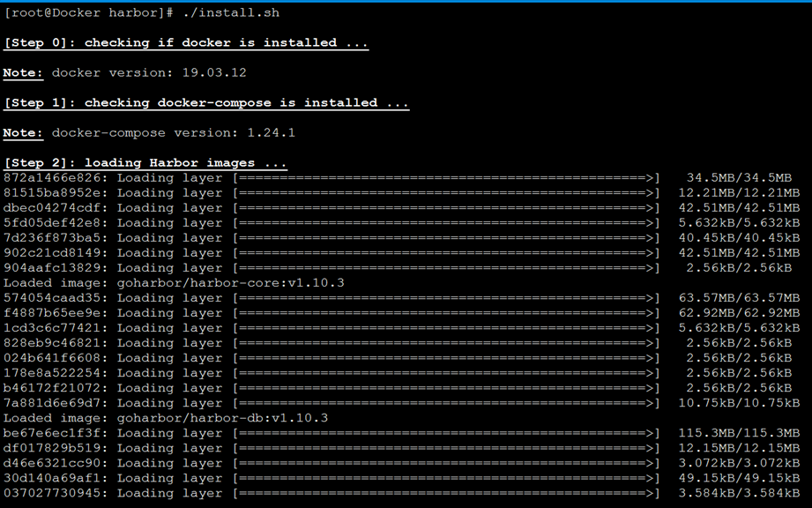Click layer ID 024b641f6608
The width and height of the screenshot is (812, 508).
pyautogui.click(x=52, y=358)
